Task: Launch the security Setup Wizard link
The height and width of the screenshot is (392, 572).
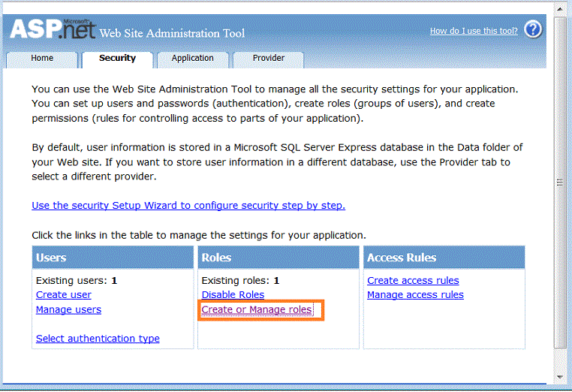Action: click(x=188, y=206)
